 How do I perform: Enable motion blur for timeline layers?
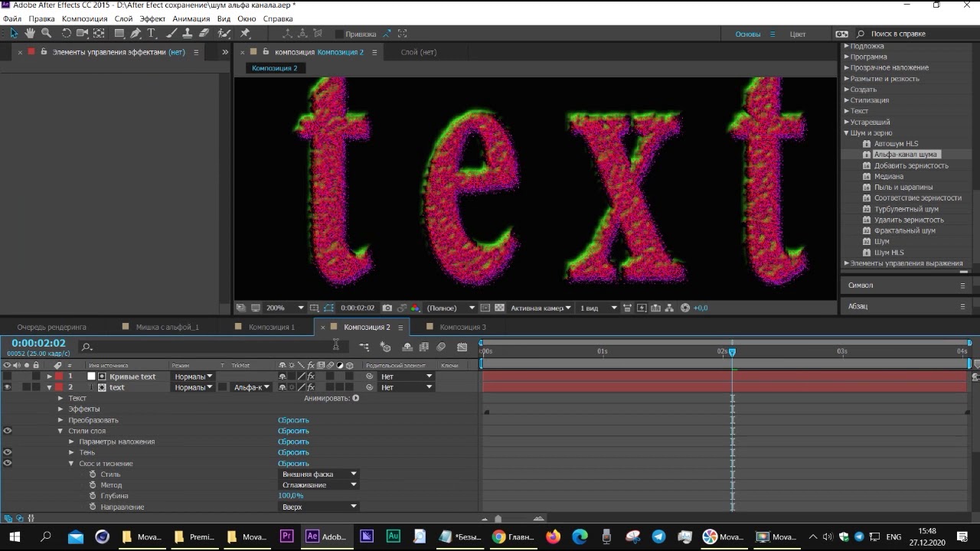441,347
